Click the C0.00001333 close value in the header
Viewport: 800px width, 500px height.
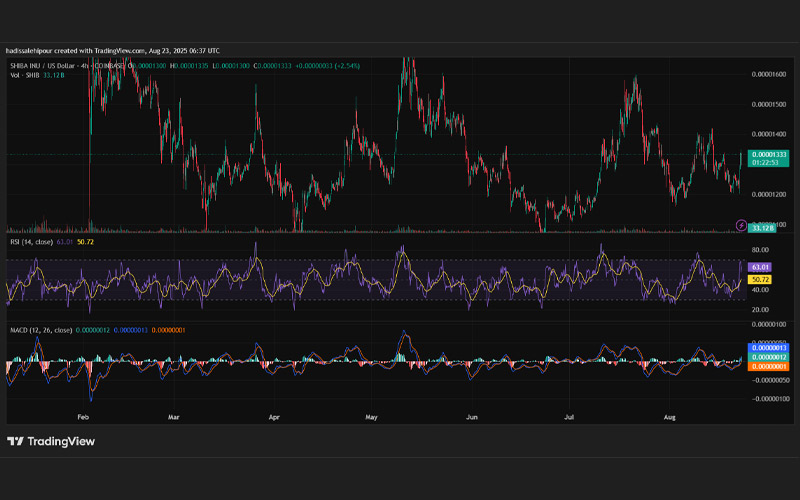coord(273,66)
